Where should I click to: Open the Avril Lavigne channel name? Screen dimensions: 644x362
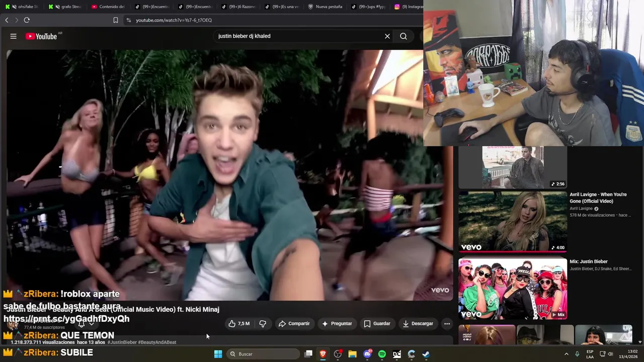tap(581, 208)
